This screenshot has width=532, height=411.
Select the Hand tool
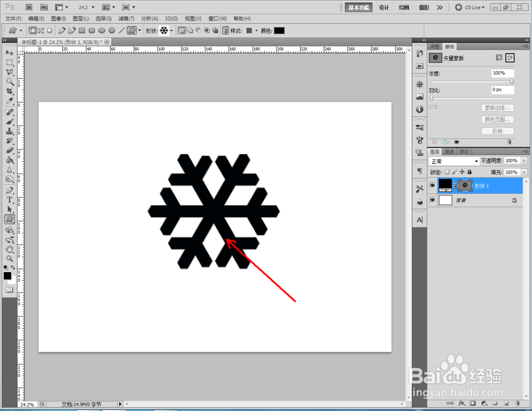10,249
